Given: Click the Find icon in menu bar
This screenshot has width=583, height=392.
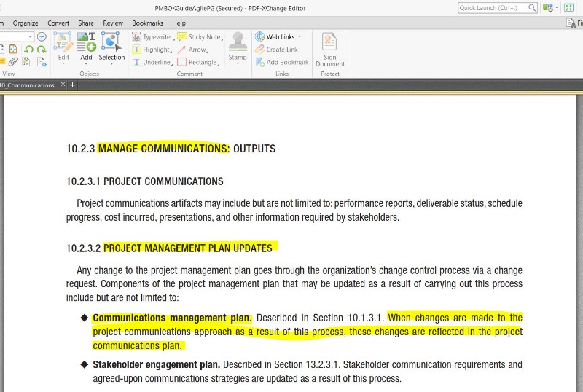Looking at the screenshot, I should coord(571,23).
